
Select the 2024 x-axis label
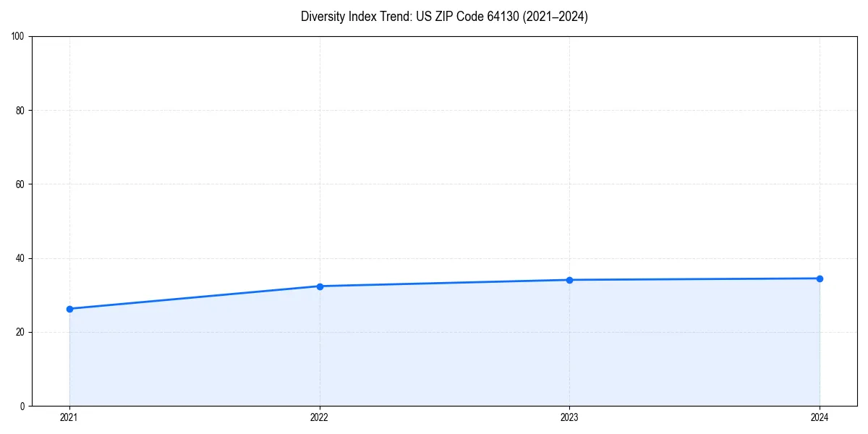coord(820,417)
